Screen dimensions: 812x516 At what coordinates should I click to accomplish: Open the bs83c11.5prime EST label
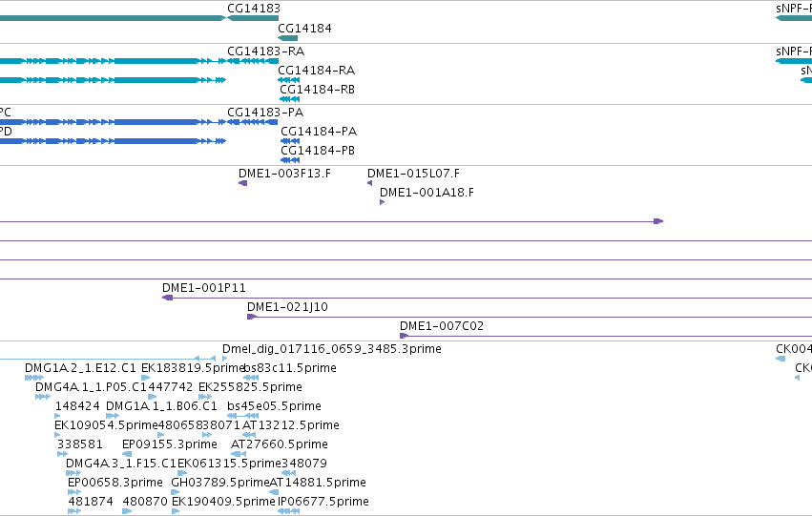pos(290,368)
